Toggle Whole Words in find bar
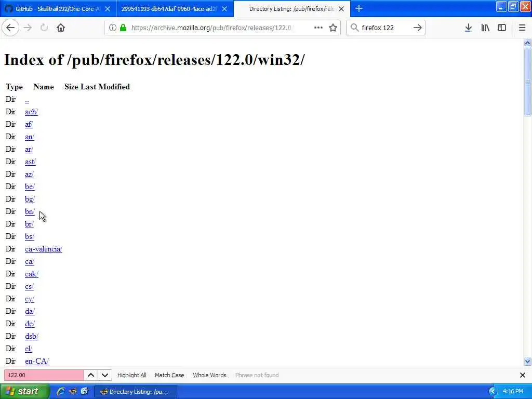This screenshot has width=532, height=399. click(209, 375)
